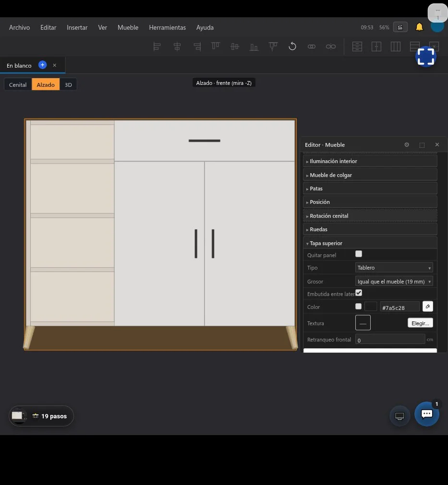Click the align bottom toolbar icon
Screen dimensions: 448x485
click(254, 47)
